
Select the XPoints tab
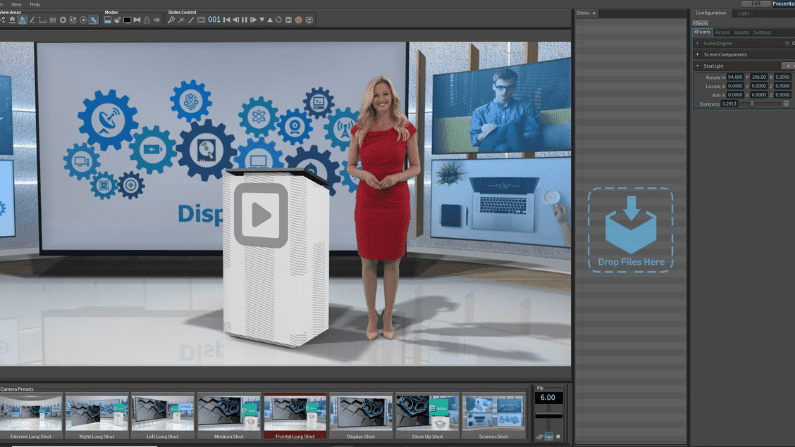pyautogui.click(x=702, y=32)
